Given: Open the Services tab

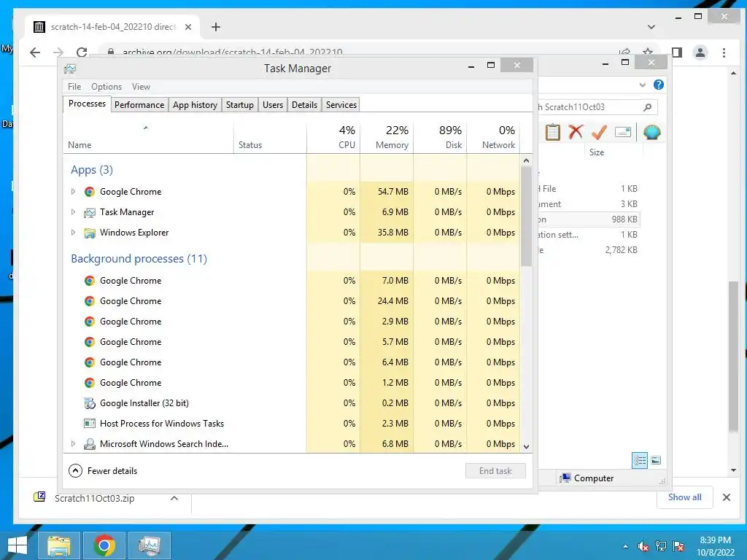Looking at the screenshot, I should [x=341, y=105].
